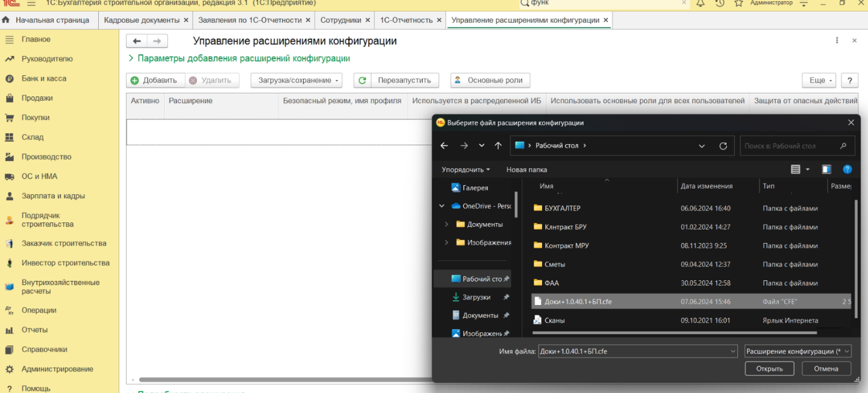Expand the address bar path history dropdown
Screen dimensions: 868x393
(x=702, y=146)
